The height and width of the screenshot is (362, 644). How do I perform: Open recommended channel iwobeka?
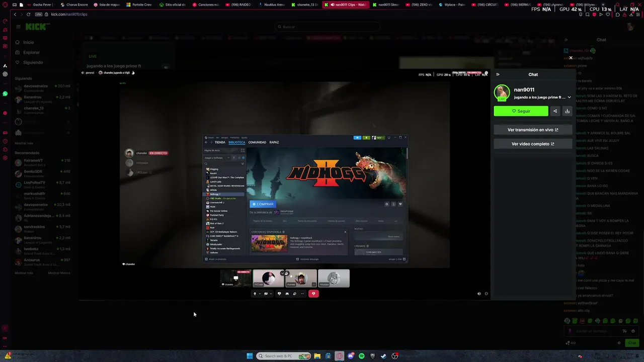(x=43, y=251)
